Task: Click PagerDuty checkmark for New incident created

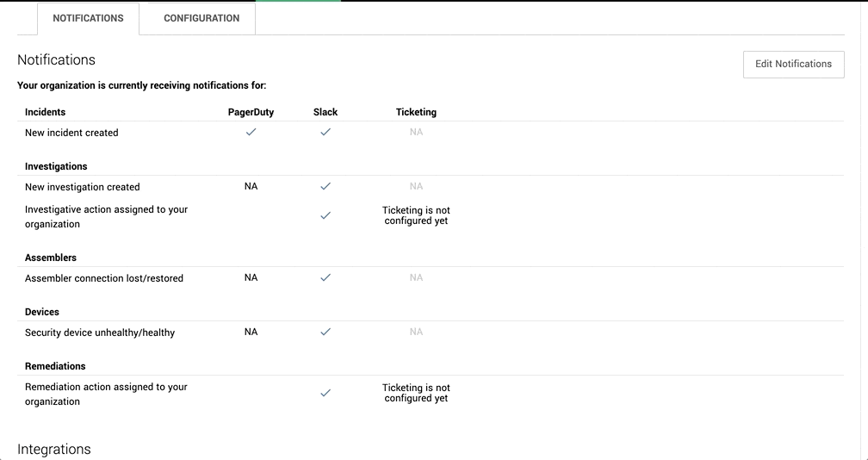Action: [251, 132]
